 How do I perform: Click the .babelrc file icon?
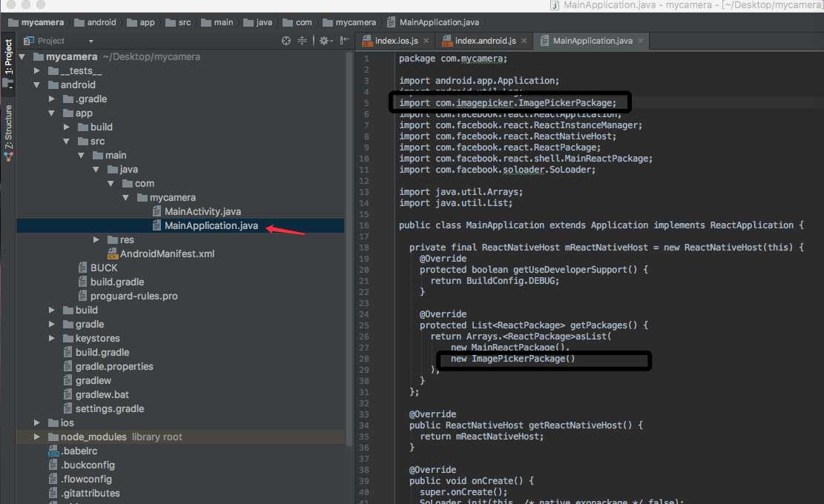pos(53,451)
